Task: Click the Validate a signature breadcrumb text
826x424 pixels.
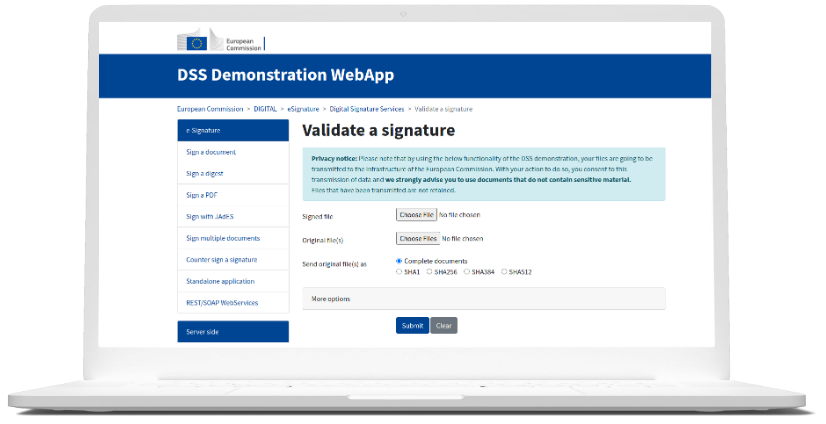Action: pos(444,109)
